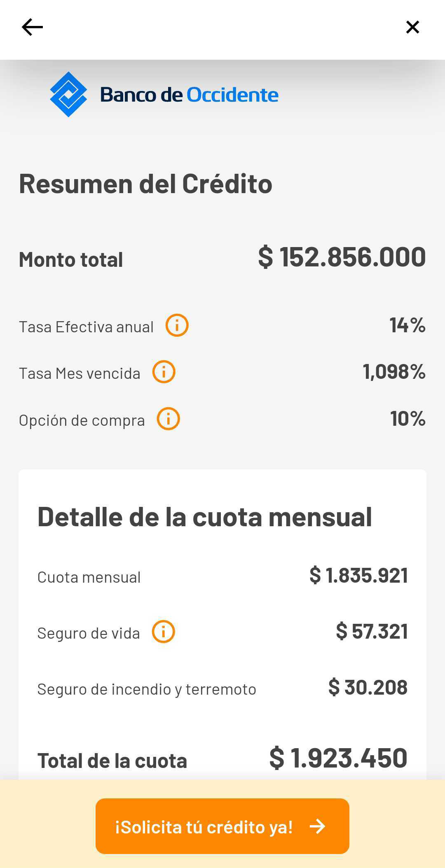The image size is (445, 868).
Task: Tap the Tasa Efectiva anual 14% value
Action: pyautogui.click(x=408, y=325)
